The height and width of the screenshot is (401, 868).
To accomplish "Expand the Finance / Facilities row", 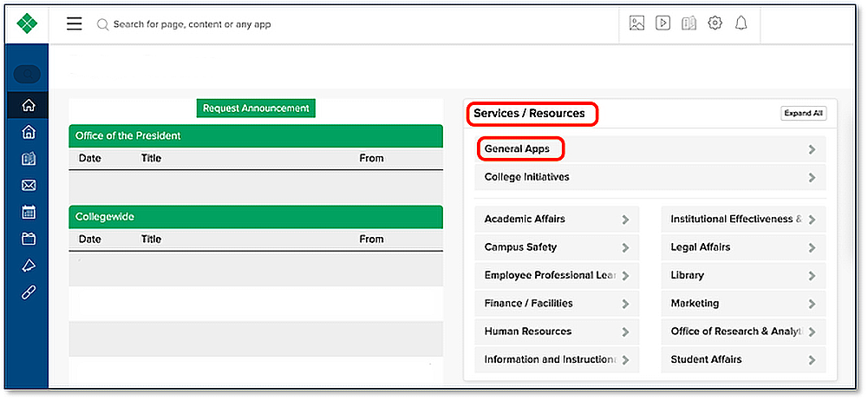I will click(x=557, y=304).
